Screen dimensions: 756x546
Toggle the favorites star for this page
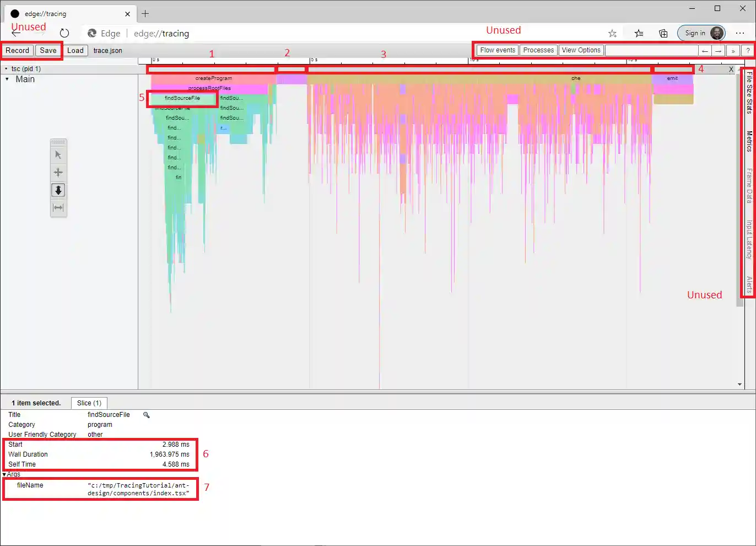612,33
